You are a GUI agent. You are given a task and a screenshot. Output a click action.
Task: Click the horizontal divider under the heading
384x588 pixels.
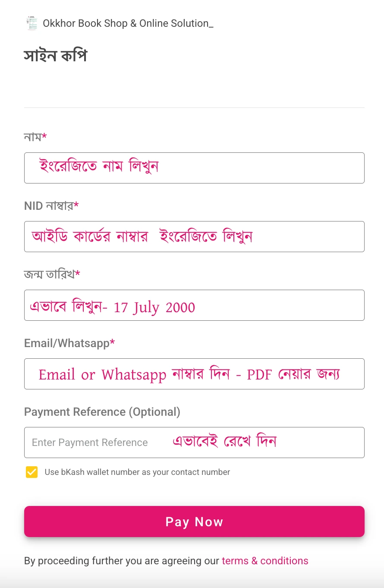click(x=194, y=107)
